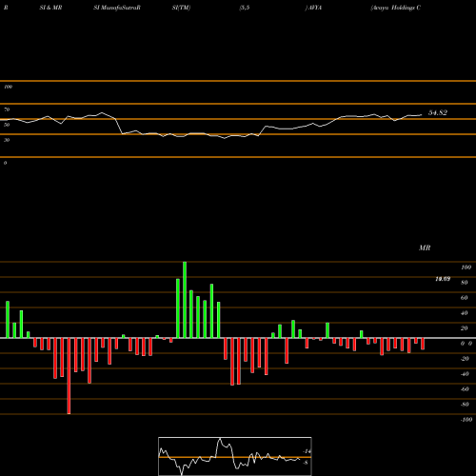This screenshot has width=476, height=476.
Task: Click the RSI axis label 50
Action: [7, 125]
